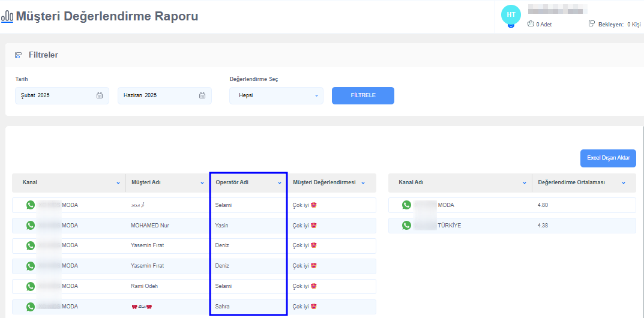
Task: Select the Yasin operator cell
Action: tap(221, 225)
